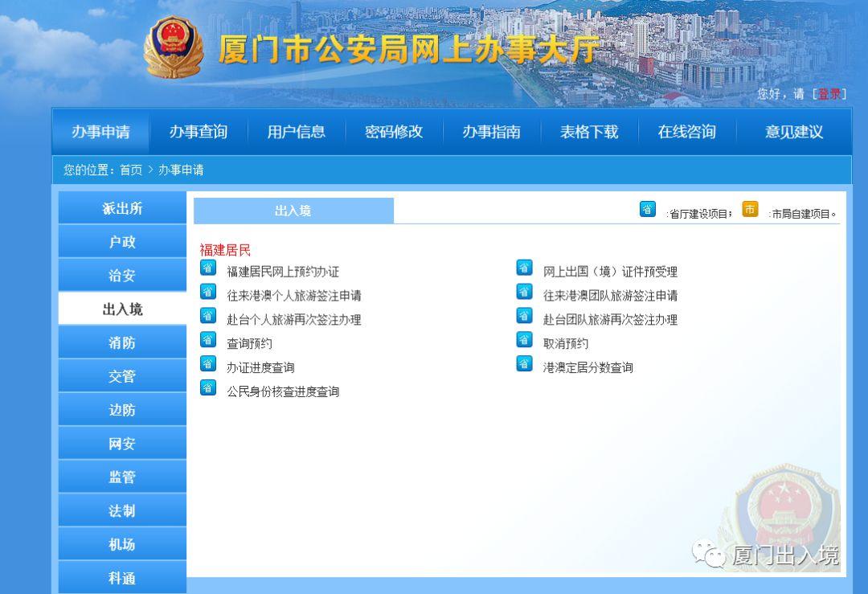The height and width of the screenshot is (594, 868).
Task: Open the 密码修改 menu item
Action: [x=394, y=132]
